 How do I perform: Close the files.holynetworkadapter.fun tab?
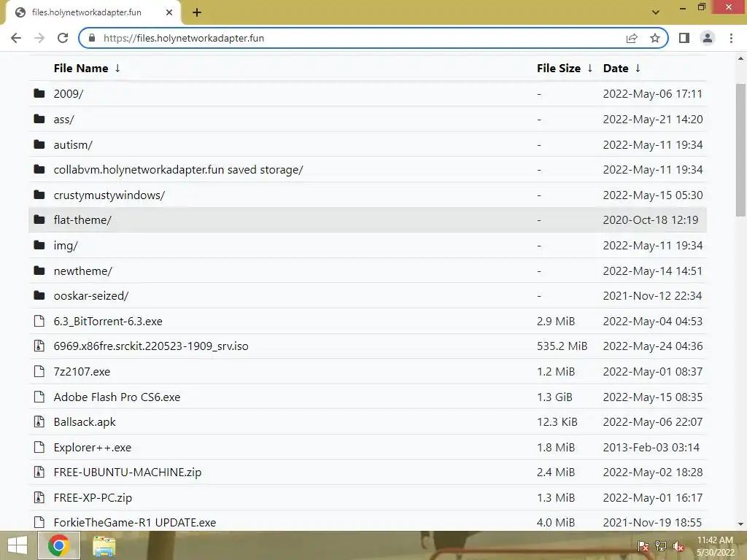(x=169, y=12)
